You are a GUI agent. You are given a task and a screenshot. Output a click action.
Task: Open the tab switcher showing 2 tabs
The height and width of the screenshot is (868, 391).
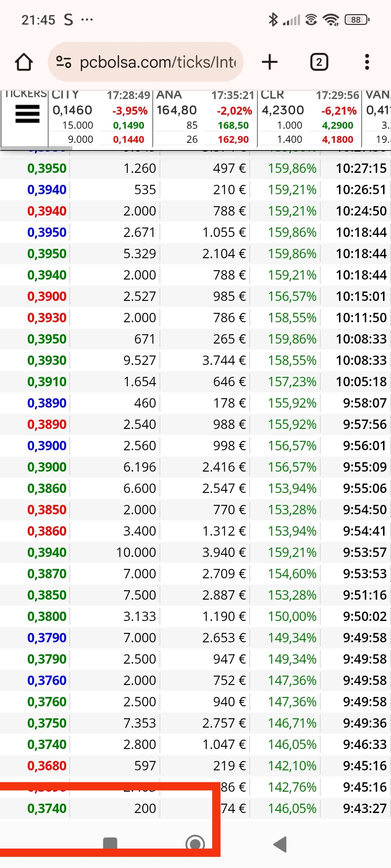pos(319,62)
